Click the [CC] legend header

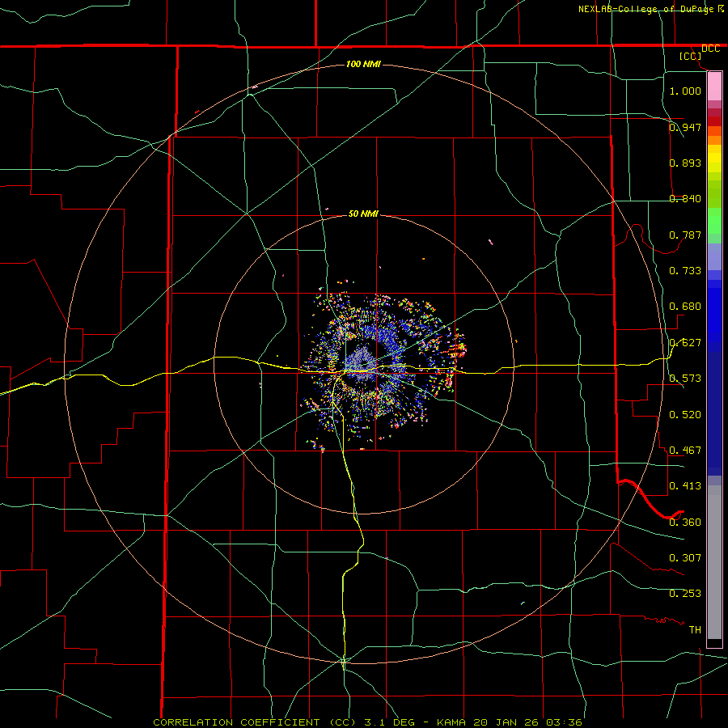point(691,56)
